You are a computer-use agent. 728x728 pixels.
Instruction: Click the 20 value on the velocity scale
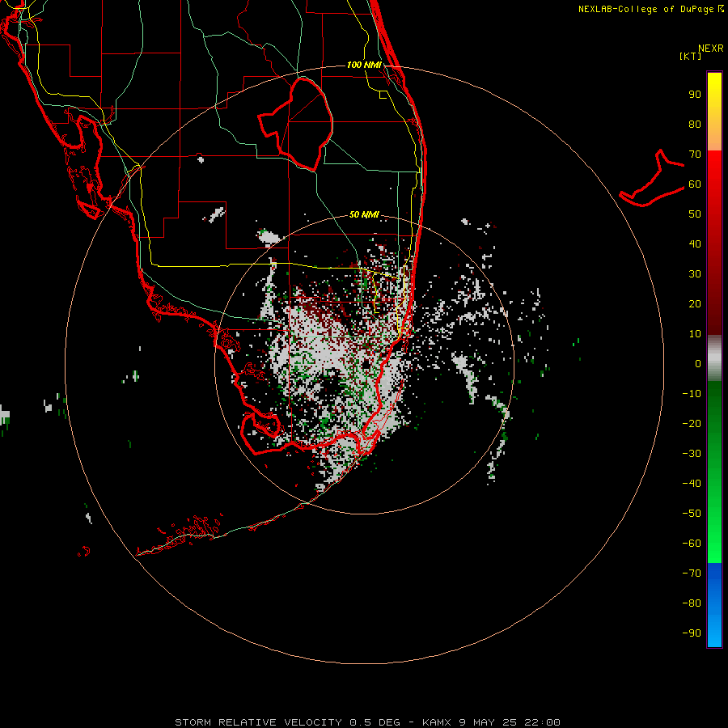click(695, 303)
